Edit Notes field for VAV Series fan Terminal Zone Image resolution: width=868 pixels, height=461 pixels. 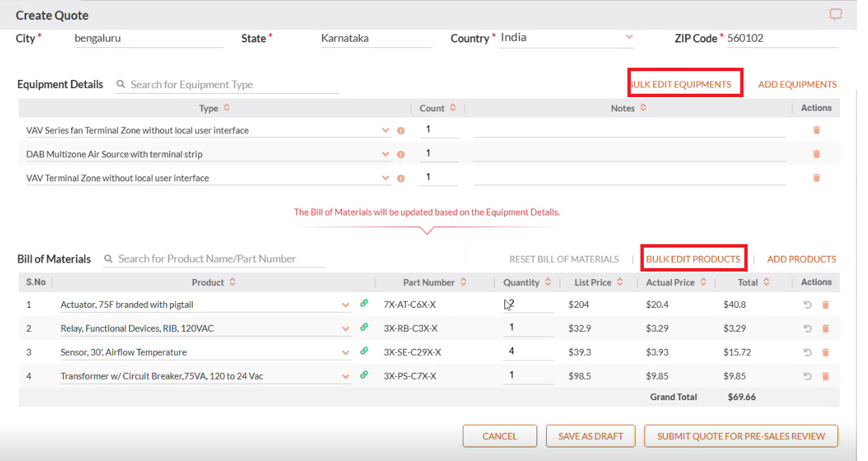pyautogui.click(x=629, y=129)
